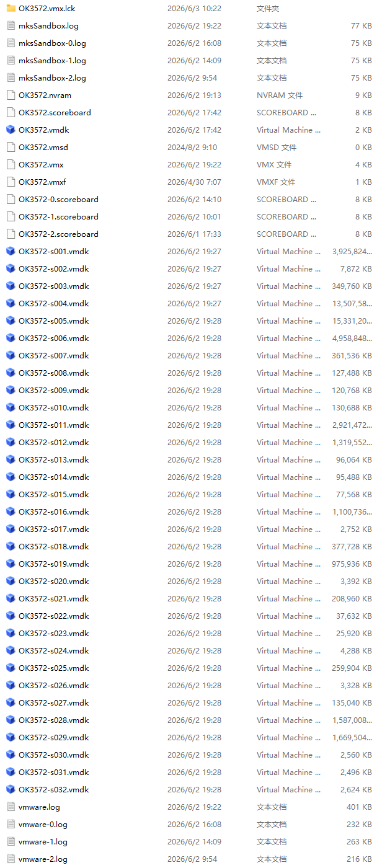Image resolution: width=382 pixels, height=868 pixels.
Task: Select file name OK3572-s018.vmdk
Action: tap(54, 547)
